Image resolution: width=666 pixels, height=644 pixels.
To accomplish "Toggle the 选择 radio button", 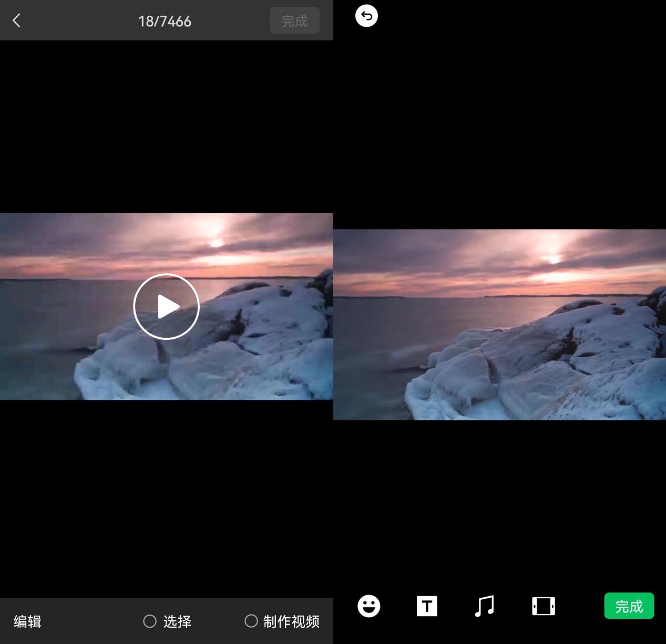I will click(150, 621).
